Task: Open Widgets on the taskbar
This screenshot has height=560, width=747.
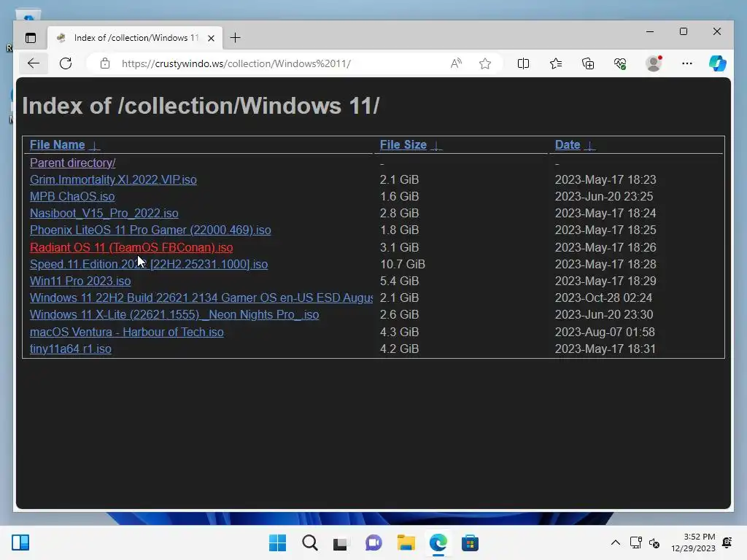Action: pos(20,542)
